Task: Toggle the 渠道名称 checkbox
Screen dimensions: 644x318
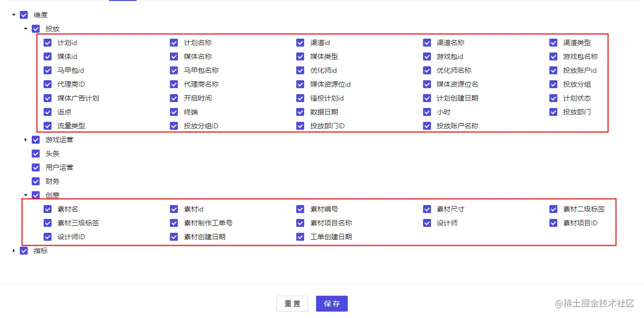Action: (x=427, y=43)
